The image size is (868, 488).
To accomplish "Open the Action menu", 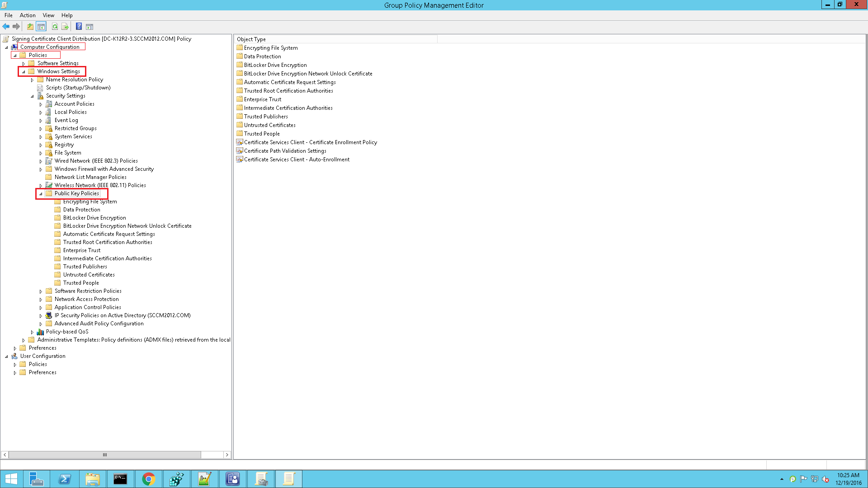I will click(x=28, y=15).
